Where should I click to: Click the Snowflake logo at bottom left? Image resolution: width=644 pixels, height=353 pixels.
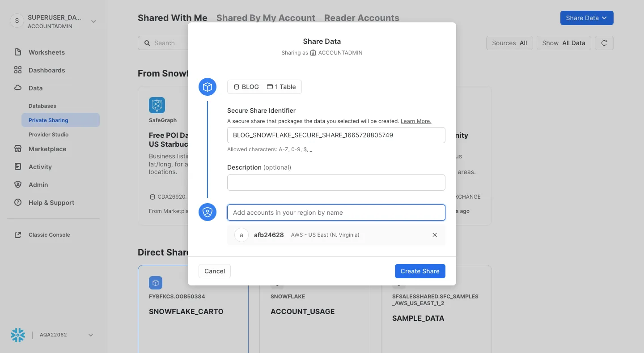coord(17,335)
